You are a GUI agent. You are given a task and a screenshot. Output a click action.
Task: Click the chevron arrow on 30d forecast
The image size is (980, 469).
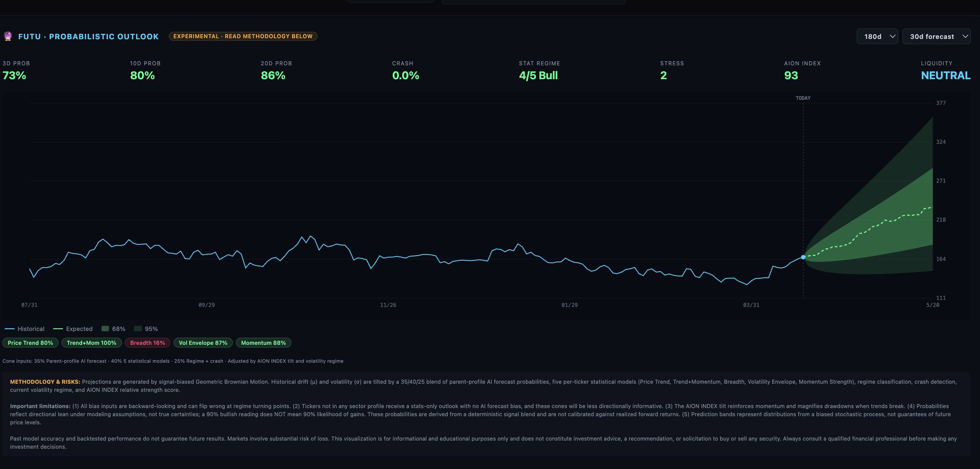click(x=965, y=36)
